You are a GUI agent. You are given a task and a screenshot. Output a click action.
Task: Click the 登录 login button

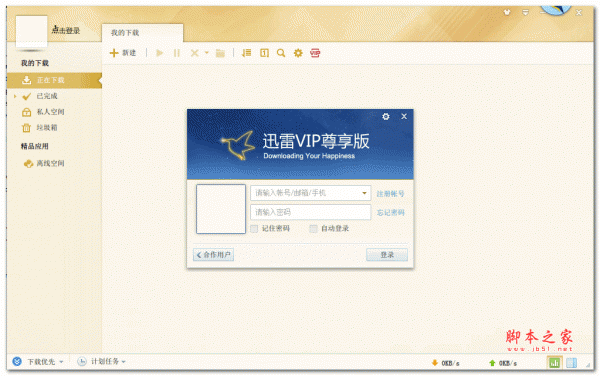387,255
